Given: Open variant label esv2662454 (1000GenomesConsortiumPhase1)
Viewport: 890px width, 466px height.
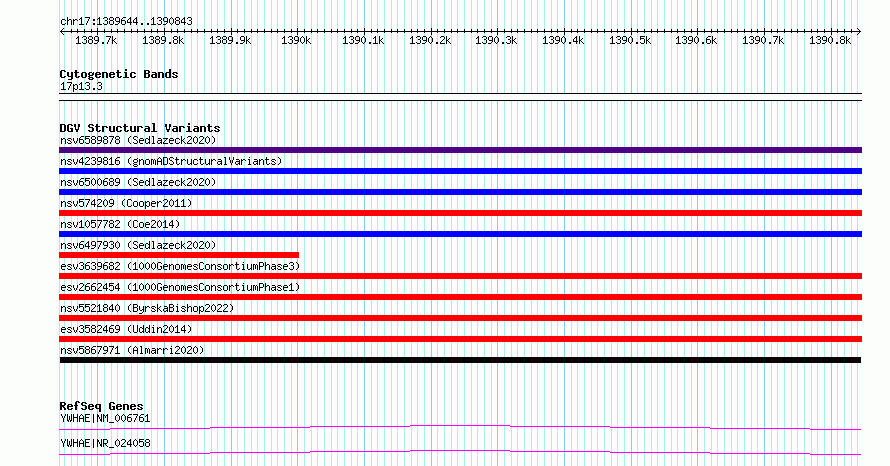Looking at the screenshot, I should [x=180, y=287].
